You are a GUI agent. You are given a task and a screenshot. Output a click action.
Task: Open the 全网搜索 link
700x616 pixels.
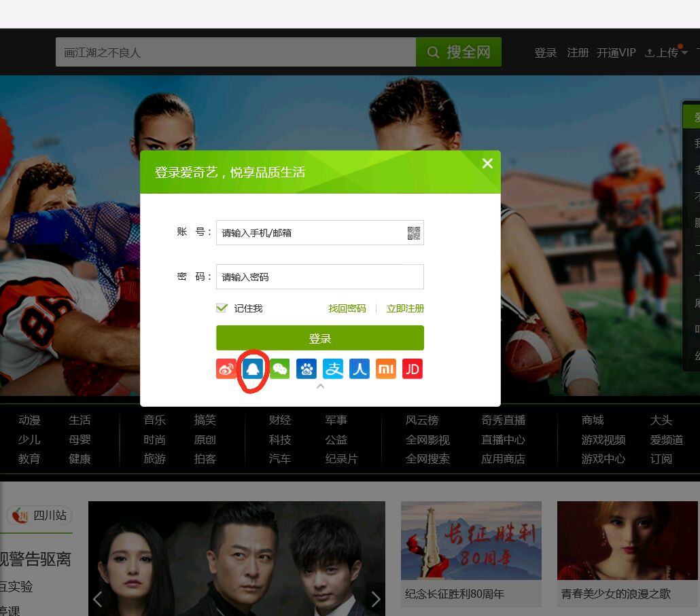pos(427,459)
